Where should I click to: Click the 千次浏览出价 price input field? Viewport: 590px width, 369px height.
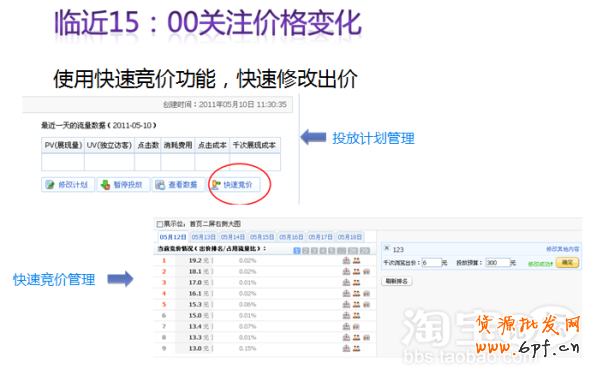[x=431, y=263]
